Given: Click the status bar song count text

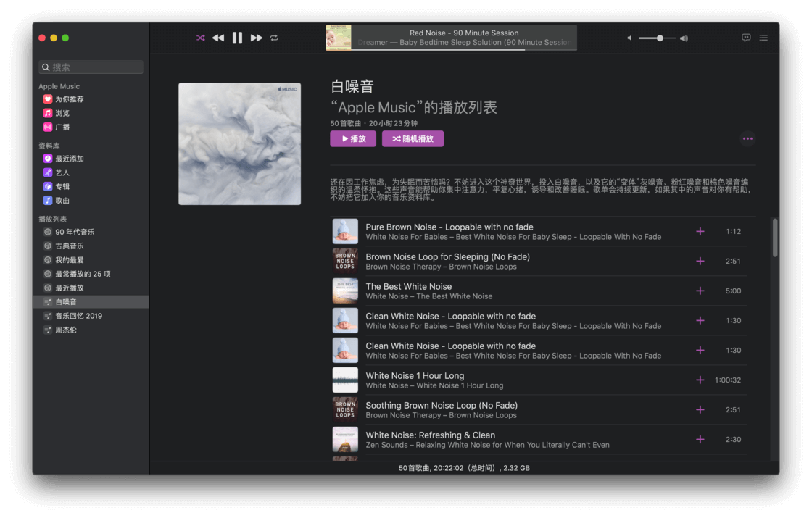Looking at the screenshot, I should 464,468.
